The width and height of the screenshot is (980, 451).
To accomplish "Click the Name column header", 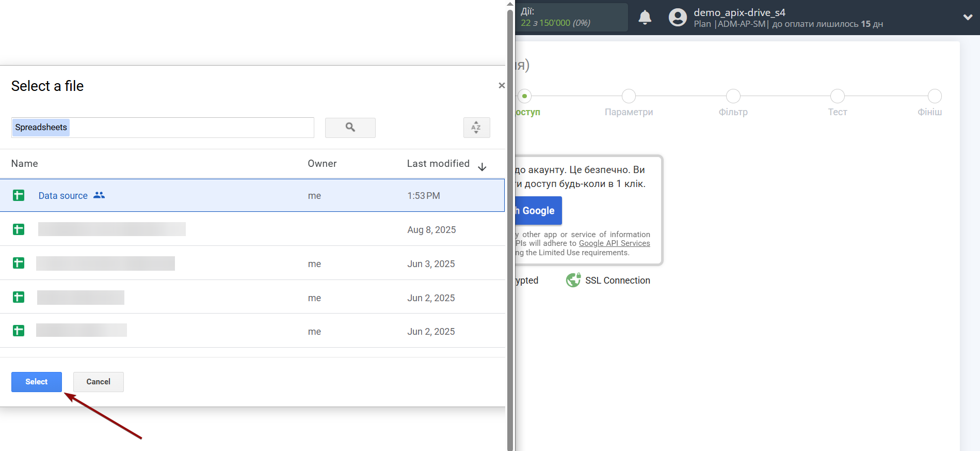I will tap(25, 163).
